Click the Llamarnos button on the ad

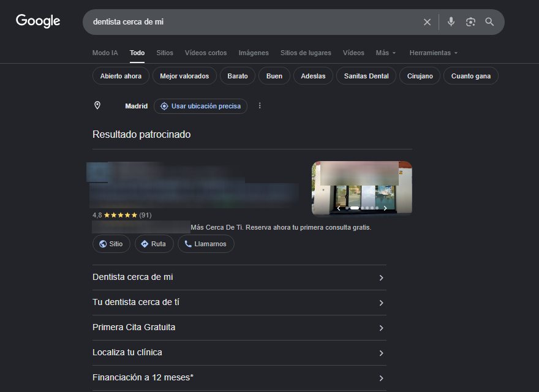[x=206, y=244]
